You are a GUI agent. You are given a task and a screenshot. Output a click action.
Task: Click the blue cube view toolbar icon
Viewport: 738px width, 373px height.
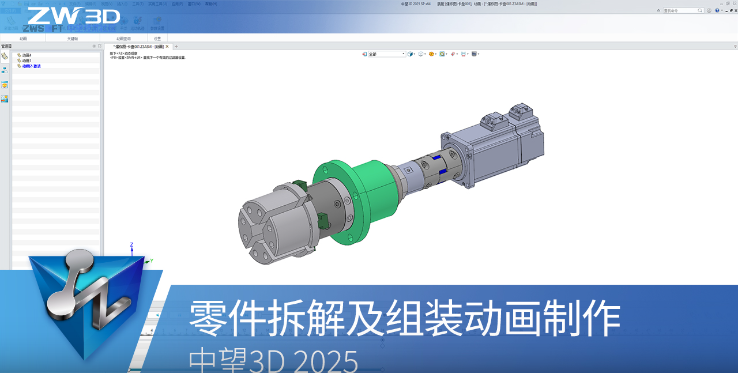point(410,54)
